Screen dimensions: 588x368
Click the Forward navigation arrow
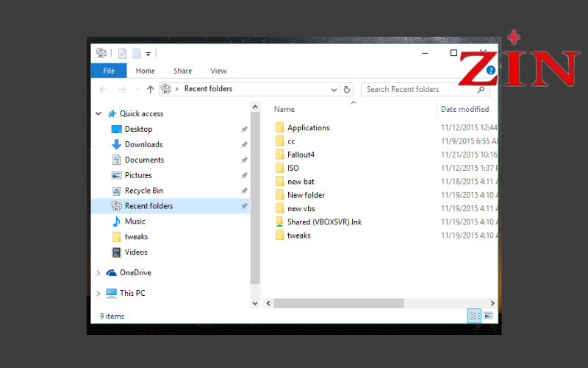tap(122, 89)
